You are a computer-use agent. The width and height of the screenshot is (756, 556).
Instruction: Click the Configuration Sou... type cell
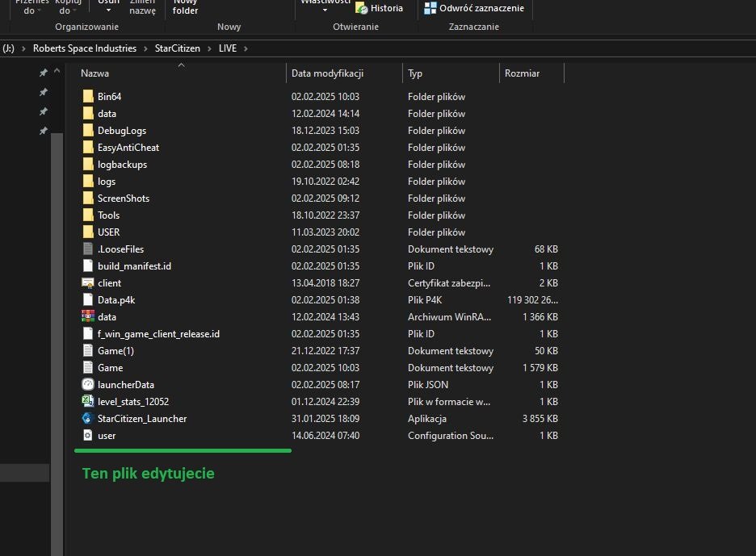pos(451,436)
